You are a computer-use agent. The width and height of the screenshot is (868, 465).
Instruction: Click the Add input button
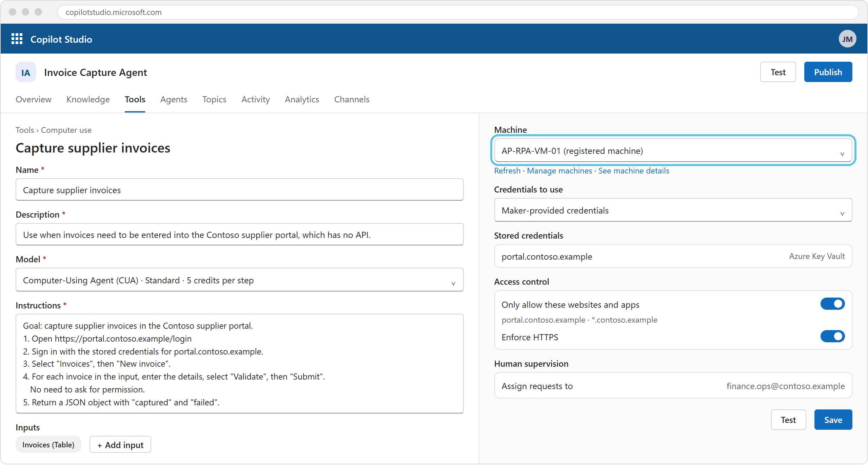(x=120, y=445)
